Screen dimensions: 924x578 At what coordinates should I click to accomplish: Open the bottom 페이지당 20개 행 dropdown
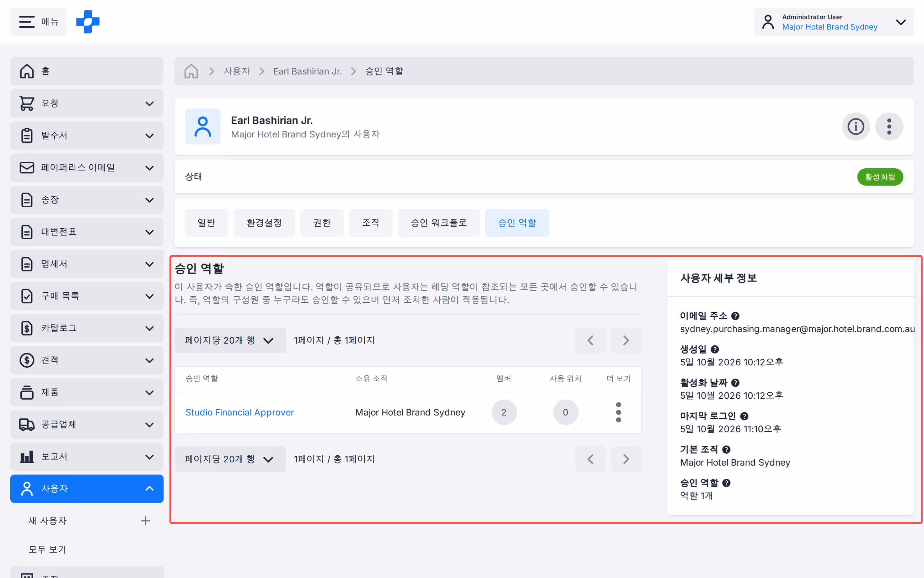(230, 459)
